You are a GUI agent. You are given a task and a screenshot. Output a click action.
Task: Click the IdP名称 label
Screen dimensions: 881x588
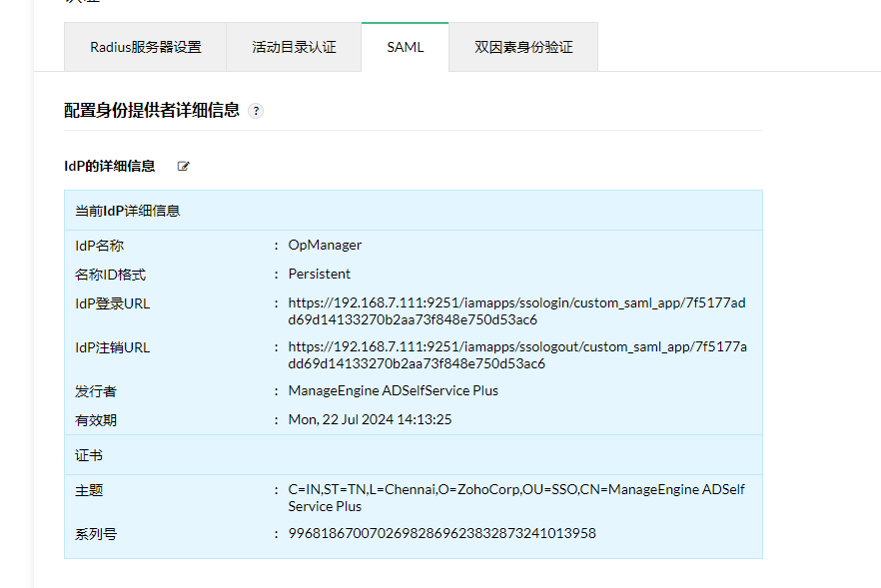coord(100,246)
